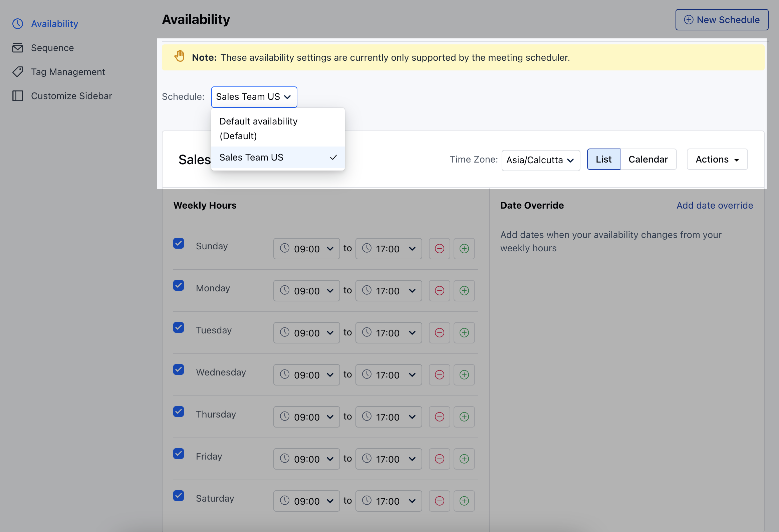Open Monday start time 09:00 dropdown
The image size is (779, 532).
pyautogui.click(x=306, y=291)
